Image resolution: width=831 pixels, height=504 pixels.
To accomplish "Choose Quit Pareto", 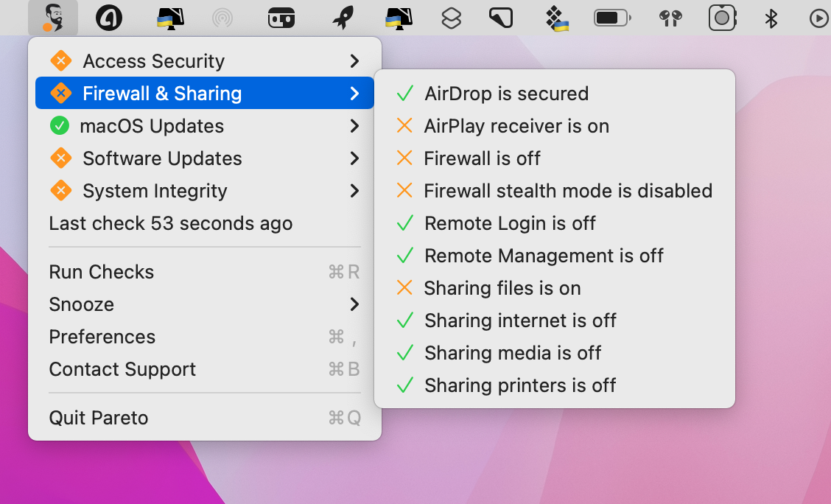I will tap(205, 418).
